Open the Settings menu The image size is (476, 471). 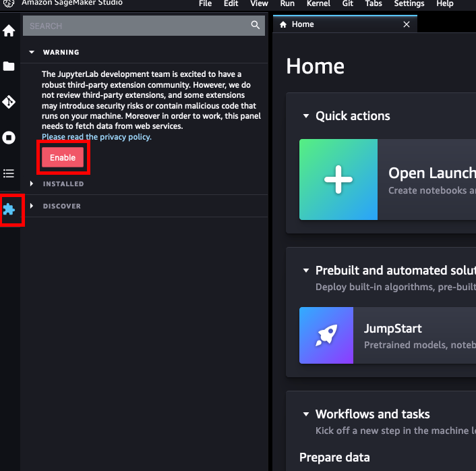(409, 3)
